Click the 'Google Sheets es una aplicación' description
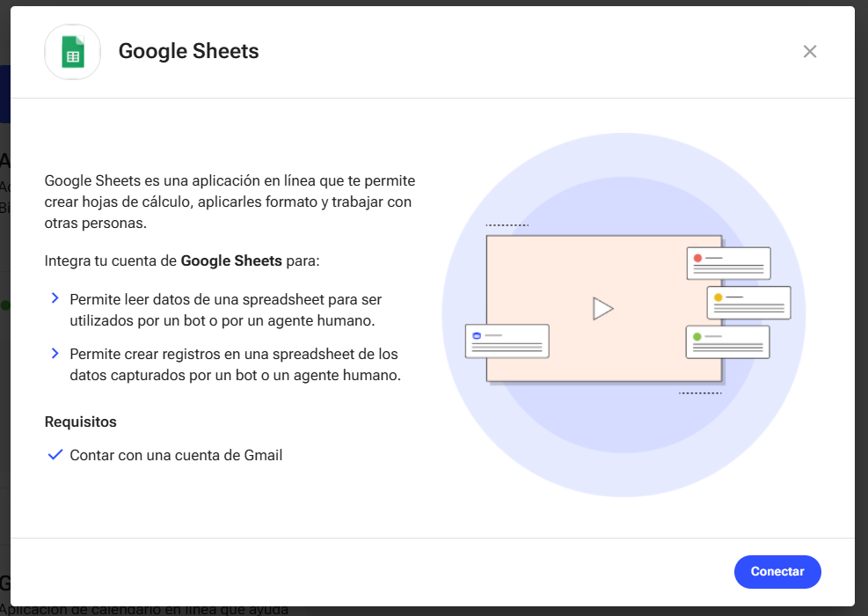Image resolution: width=868 pixels, height=616 pixels. click(x=230, y=202)
